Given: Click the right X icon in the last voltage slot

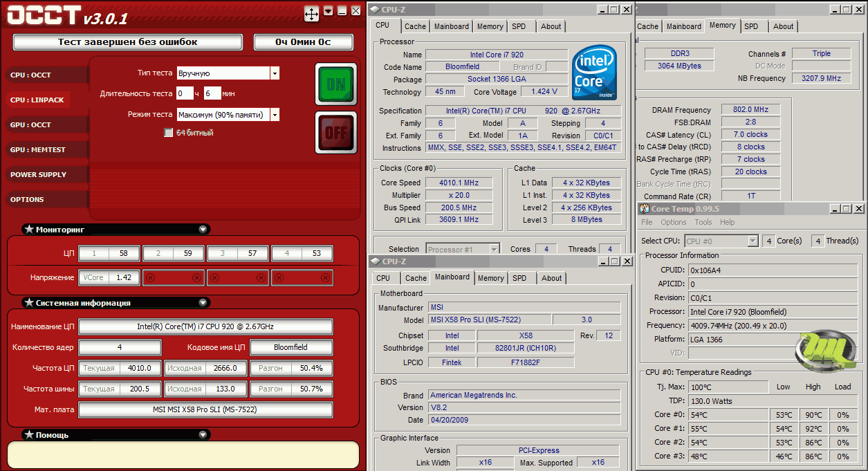Looking at the screenshot, I should (325, 277).
